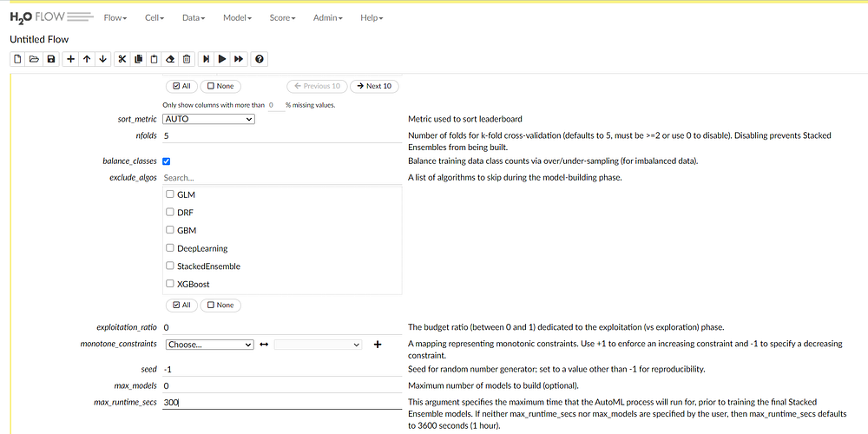The width and height of the screenshot is (868, 434).
Task: Click the Untitled Flow title
Action: pyautogui.click(x=39, y=39)
